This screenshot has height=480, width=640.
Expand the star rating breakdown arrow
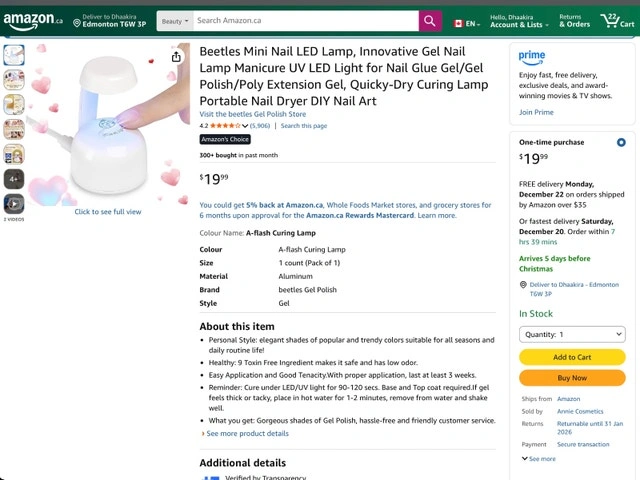(245, 126)
